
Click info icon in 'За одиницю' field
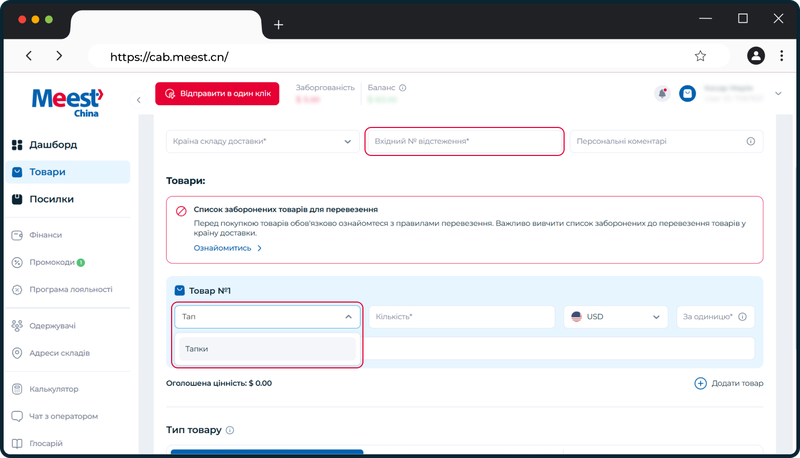742,317
